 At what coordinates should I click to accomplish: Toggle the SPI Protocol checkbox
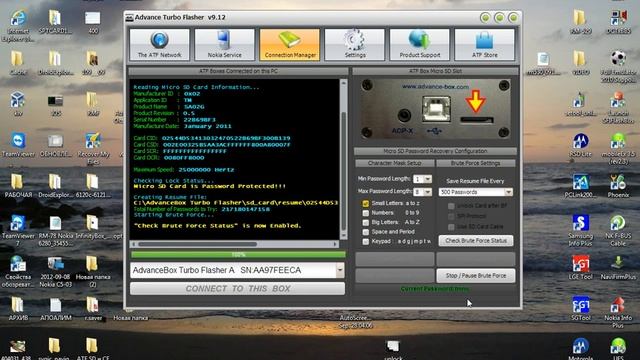click(451, 216)
